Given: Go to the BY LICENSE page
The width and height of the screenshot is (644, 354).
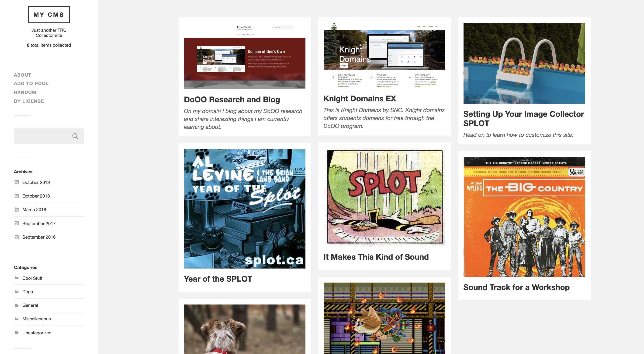Looking at the screenshot, I should (29, 101).
